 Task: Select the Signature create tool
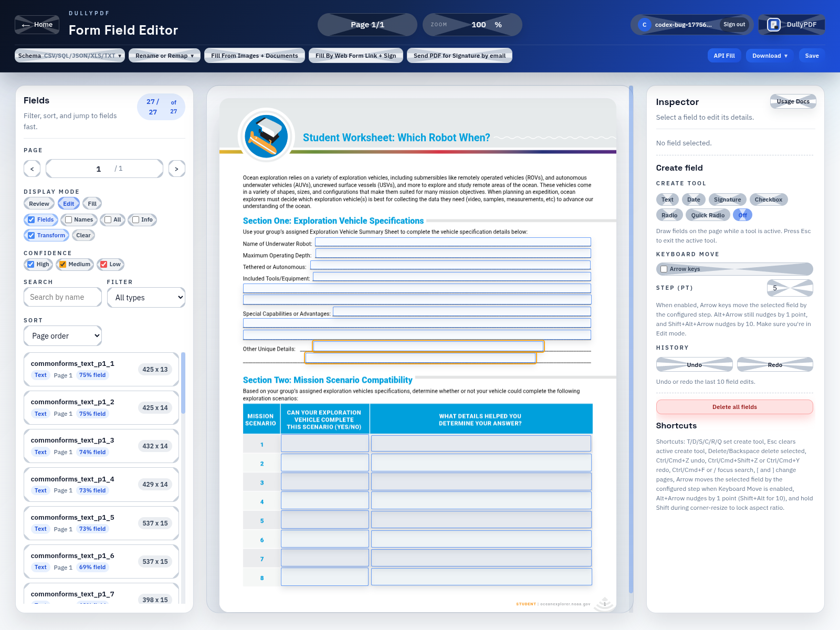tap(727, 199)
